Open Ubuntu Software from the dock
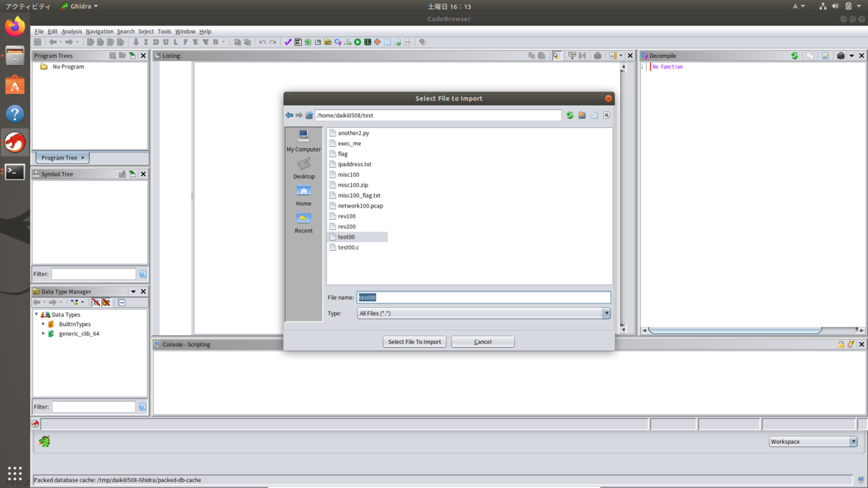Image resolution: width=868 pixels, height=488 pixels. (x=14, y=85)
